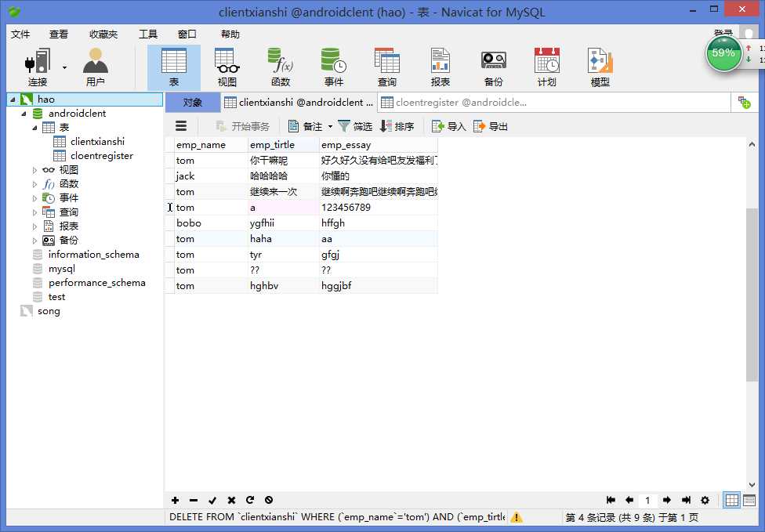The image size is (765, 532).
Task: Go to the next page arrow
Action: click(x=666, y=500)
